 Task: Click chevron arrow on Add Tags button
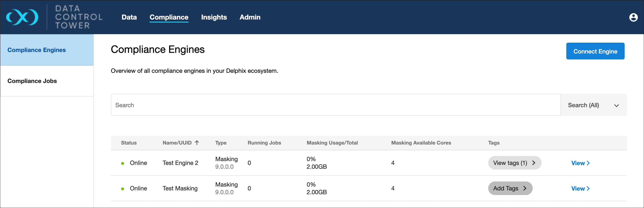[525, 188]
